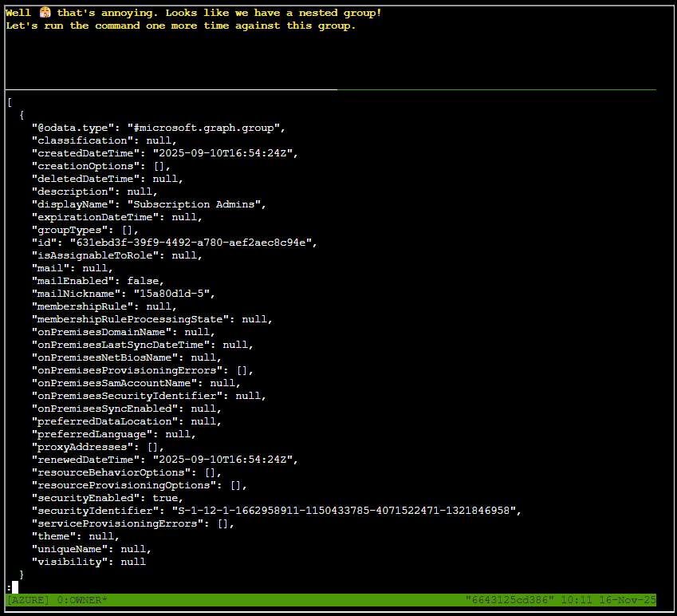Click the securityIdentifier value starting S-1-12-1
677x616 pixels.
coord(340,511)
